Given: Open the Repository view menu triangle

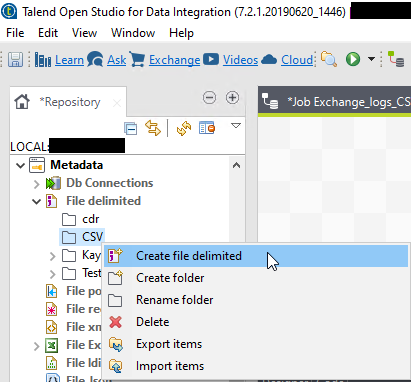Looking at the screenshot, I should point(236,125).
